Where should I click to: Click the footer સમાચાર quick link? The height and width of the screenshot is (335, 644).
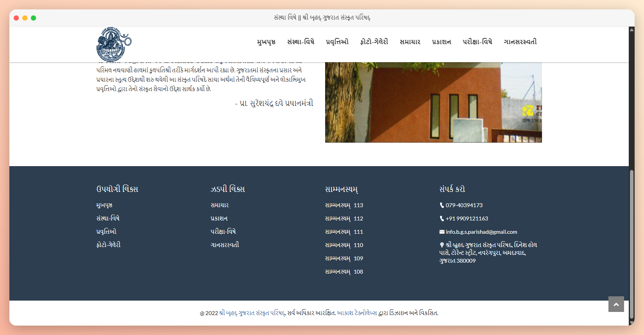tap(220, 205)
